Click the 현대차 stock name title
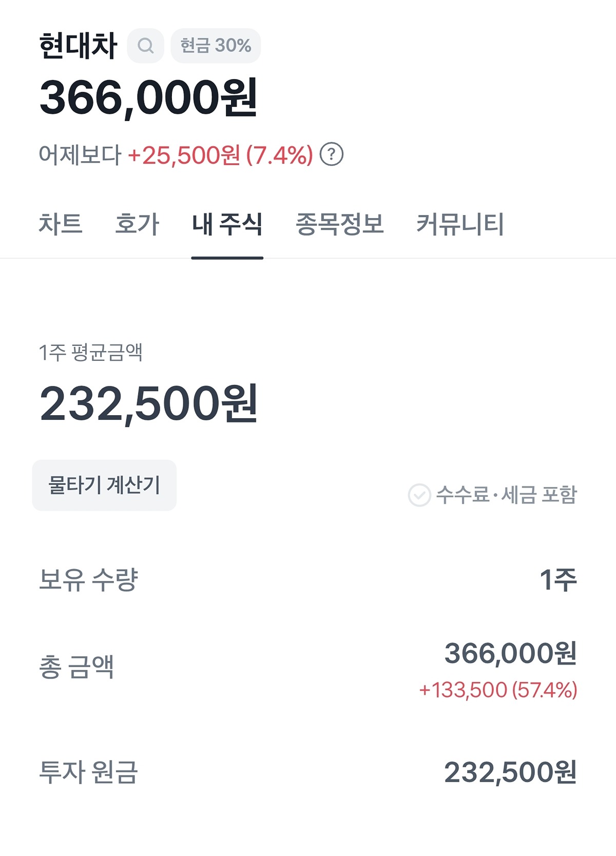This screenshot has height=856, width=616. pyautogui.click(x=78, y=46)
